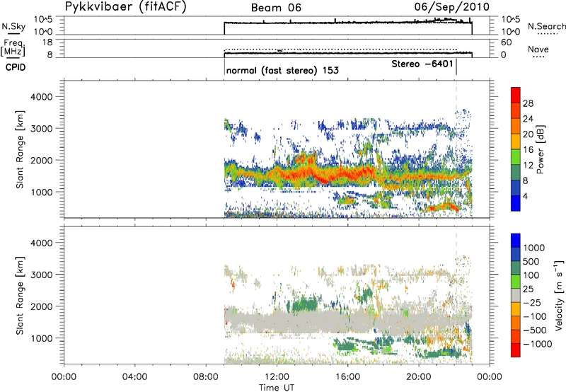Click the green velocity patch near 2000 km

point(305,304)
